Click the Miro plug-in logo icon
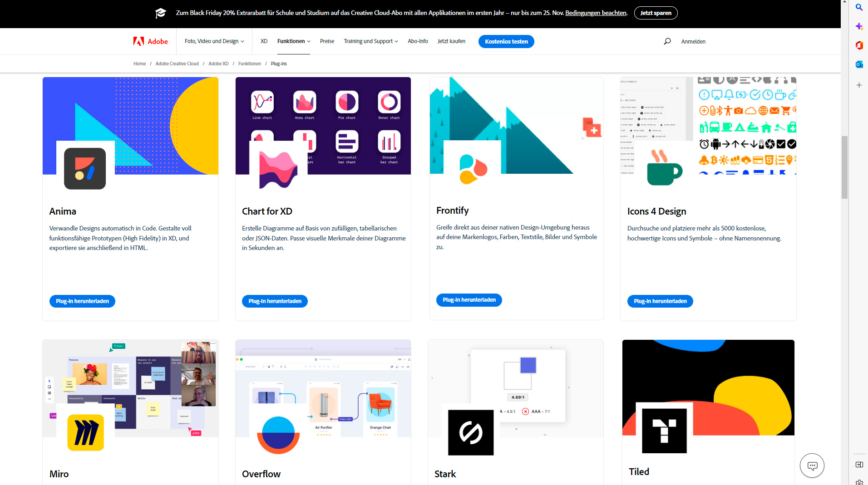The image size is (868, 485). 85,432
